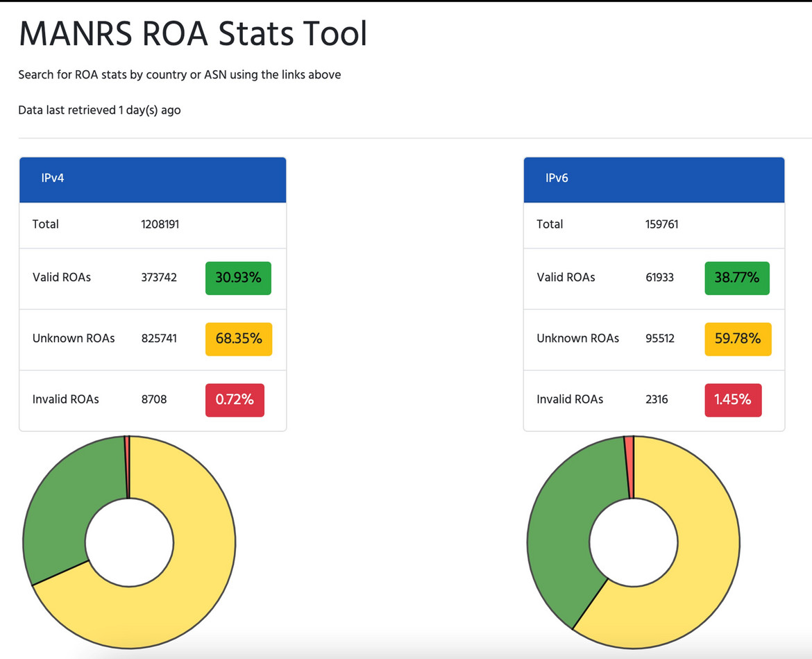Click 'Data last retrieved 1 day(s) ago'
Screen dimensions: 812x659
pyautogui.click(x=99, y=110)
